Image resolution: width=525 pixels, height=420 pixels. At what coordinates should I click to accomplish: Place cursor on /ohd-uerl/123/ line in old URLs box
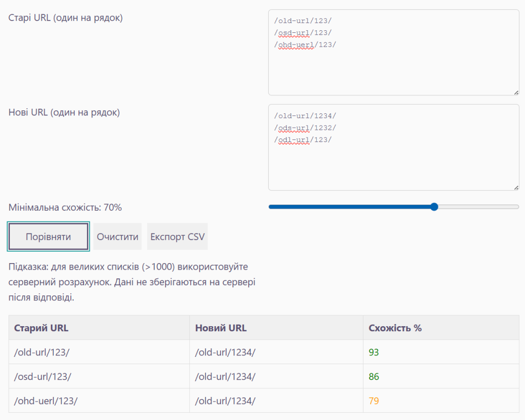pos(305,45)
